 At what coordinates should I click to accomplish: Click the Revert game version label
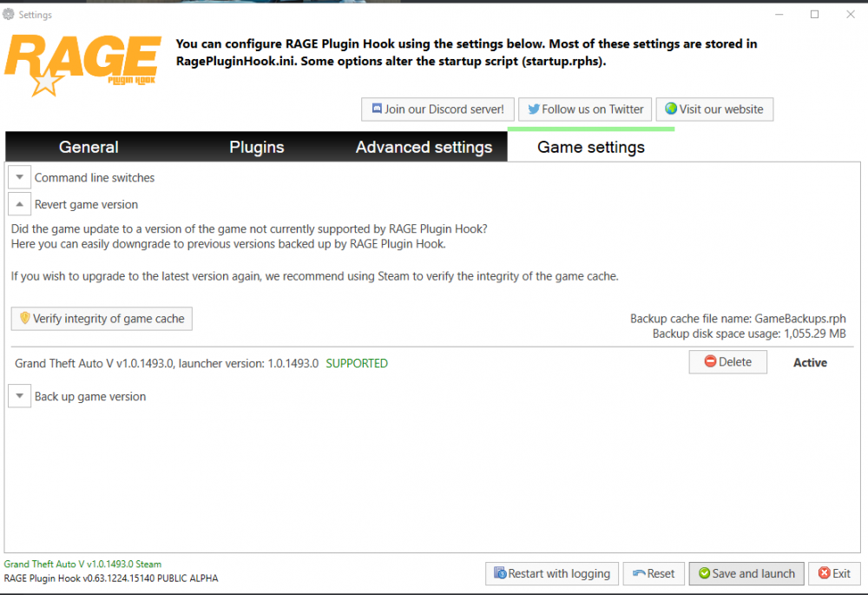(x=86, y=204)
